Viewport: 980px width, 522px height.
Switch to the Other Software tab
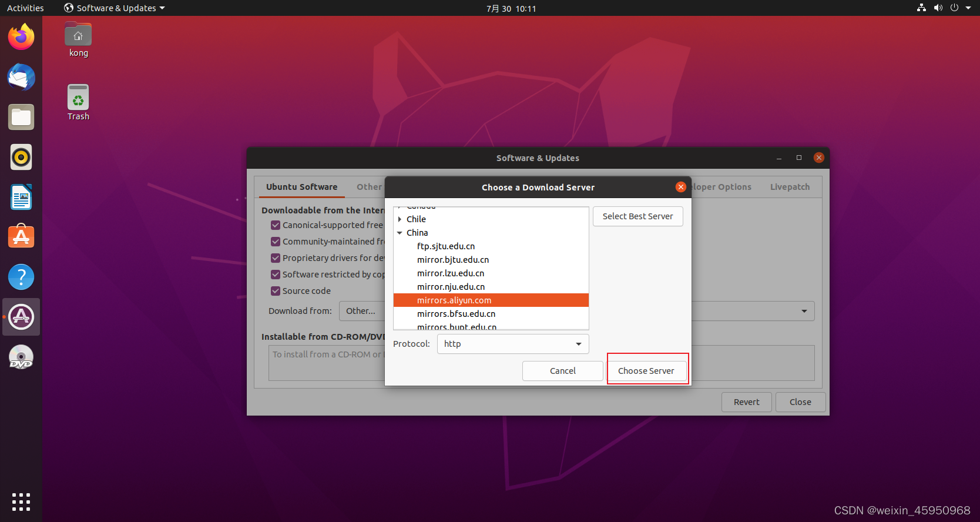click(369, 187)
